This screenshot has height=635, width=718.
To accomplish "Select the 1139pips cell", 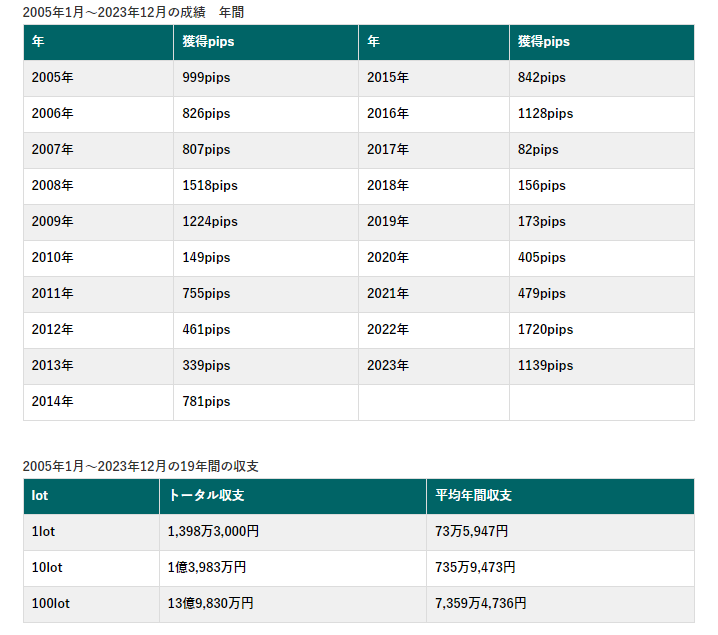I will coord(546,366).
